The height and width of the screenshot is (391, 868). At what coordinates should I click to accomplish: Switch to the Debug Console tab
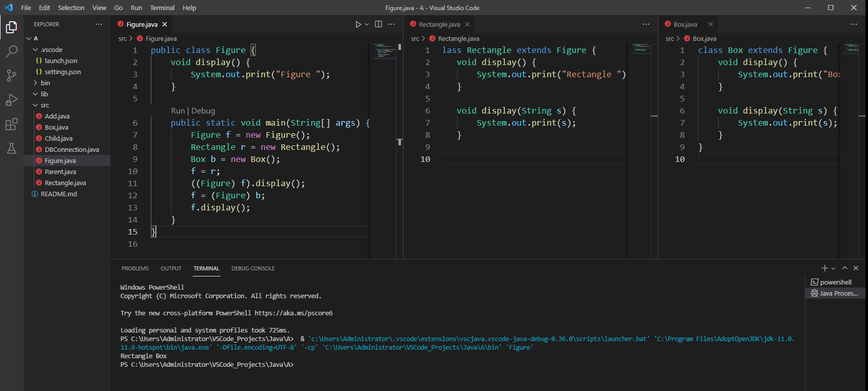click(253, 268)
